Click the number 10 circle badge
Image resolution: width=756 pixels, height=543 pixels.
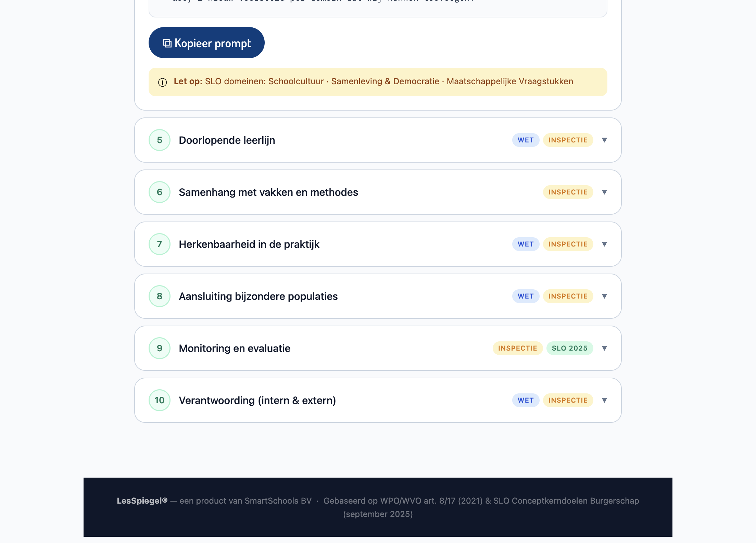(x=160, y=400)
